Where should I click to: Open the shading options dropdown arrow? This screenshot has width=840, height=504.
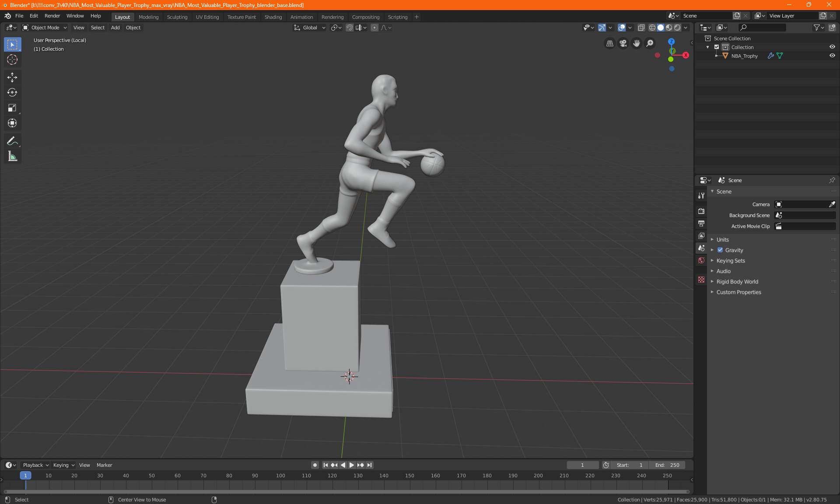[686, 28]
